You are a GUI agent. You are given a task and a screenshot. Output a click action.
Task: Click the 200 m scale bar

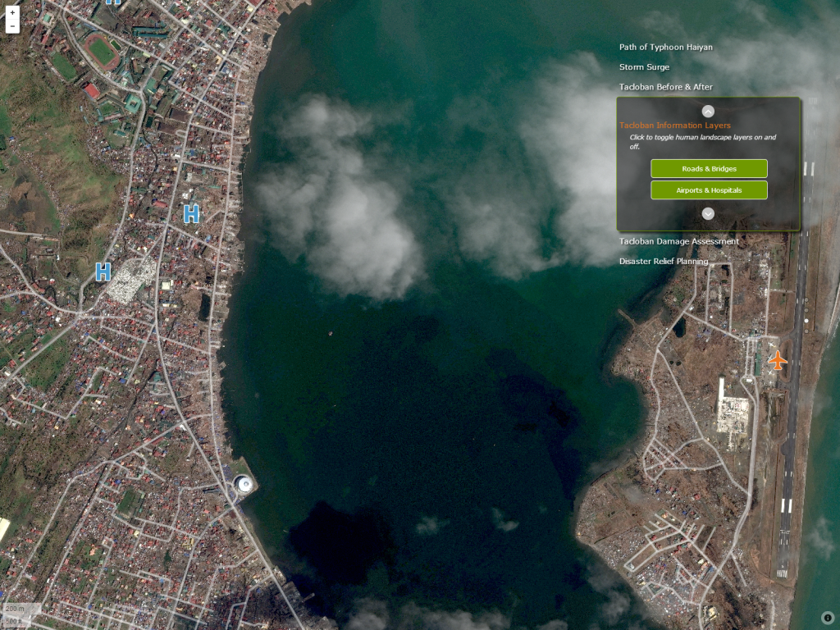[x=15, y=609]
